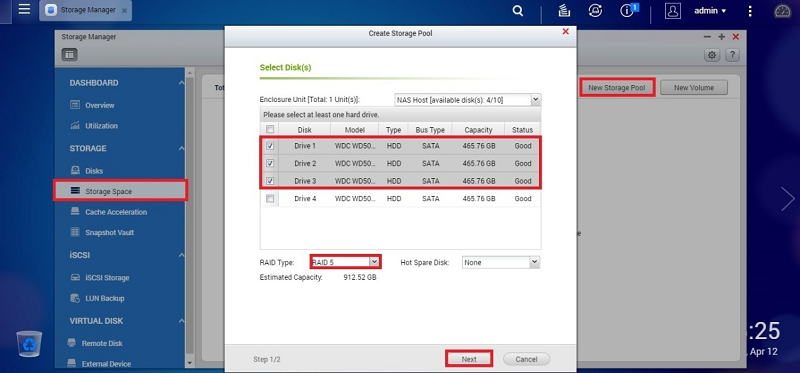This screenshot has height=373, width=800.
Task: Open event notifications info icon
Action: (627, 11)
